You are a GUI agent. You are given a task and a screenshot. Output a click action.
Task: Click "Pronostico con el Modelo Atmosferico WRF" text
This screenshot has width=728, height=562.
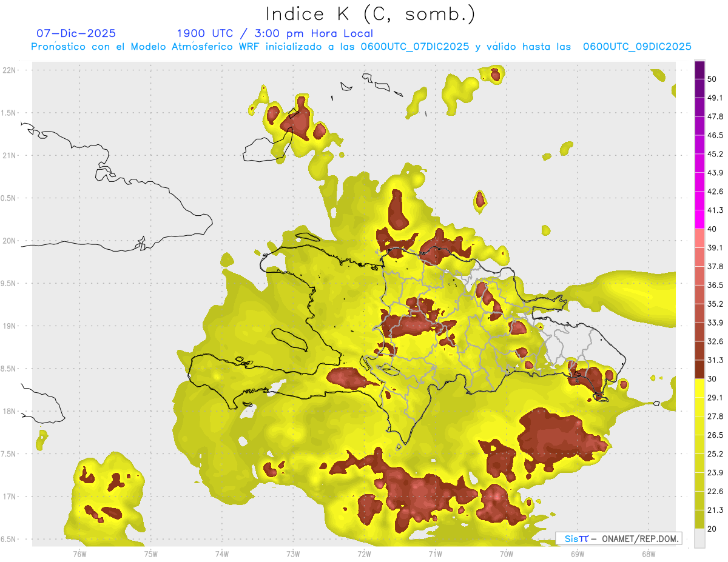tap(146, 47)
